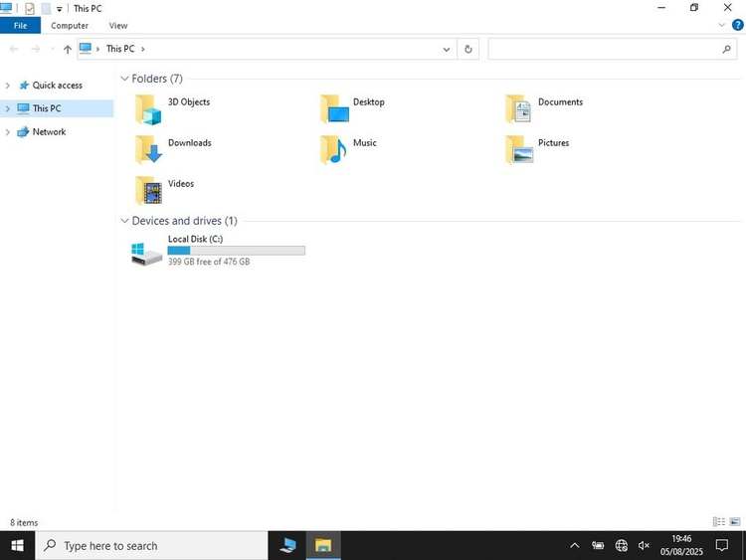Image resolution: width=746 pixels, height=560 pixels.
Task: Open the Documents folder icon
Action: click(518, 109)
